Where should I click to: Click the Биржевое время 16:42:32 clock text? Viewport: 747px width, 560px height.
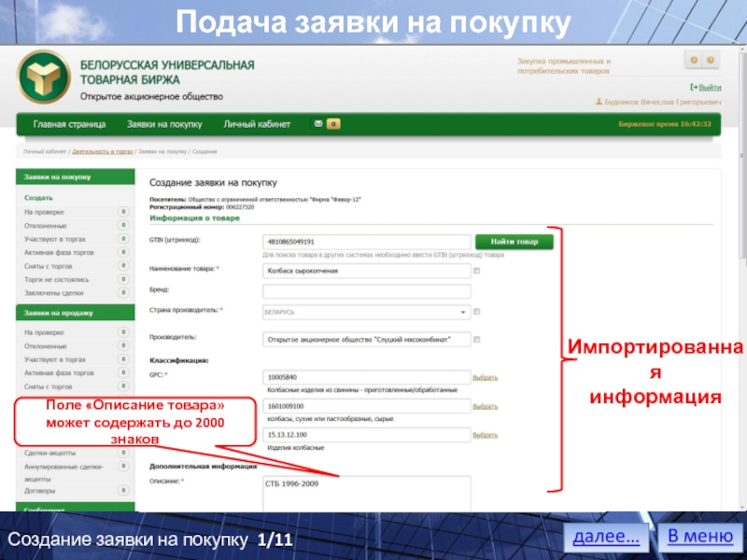coord(665,124)
